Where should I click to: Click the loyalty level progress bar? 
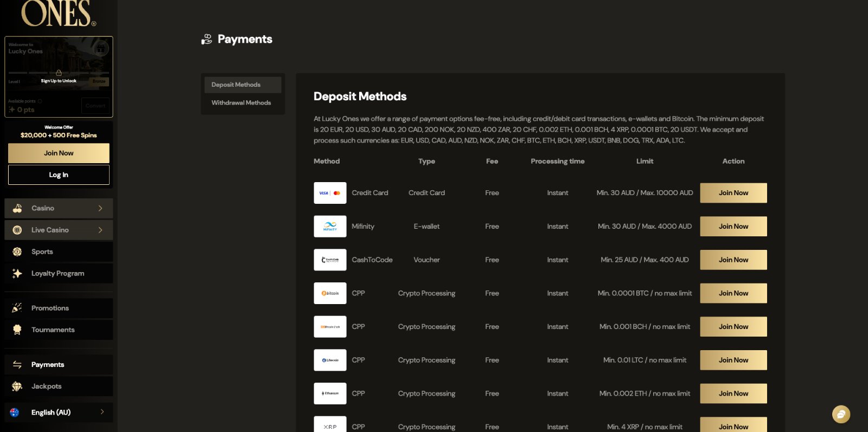pyautogui.click(x=59, y=73)
